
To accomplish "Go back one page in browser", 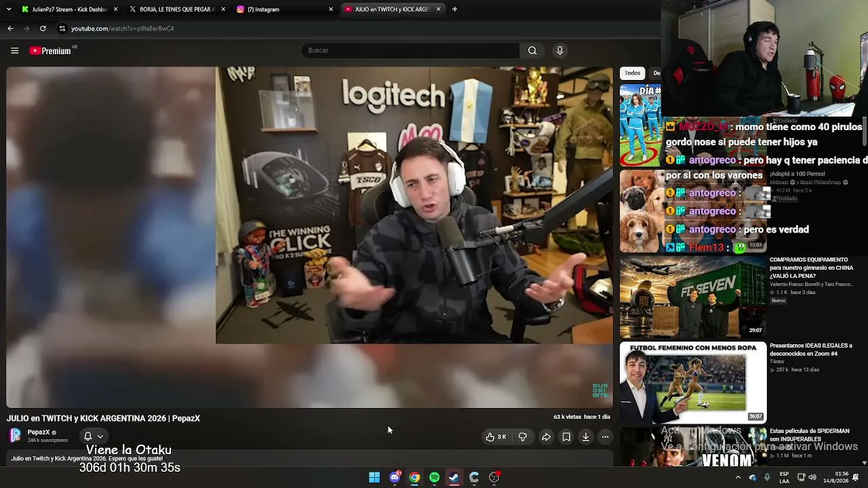I will [x=10, y=28].
